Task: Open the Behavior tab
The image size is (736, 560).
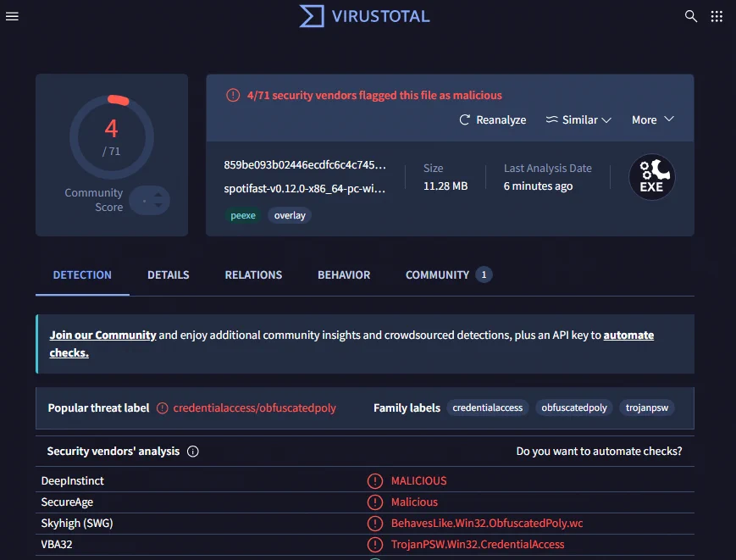Action: pyautogui.click(x=344, y=275)
